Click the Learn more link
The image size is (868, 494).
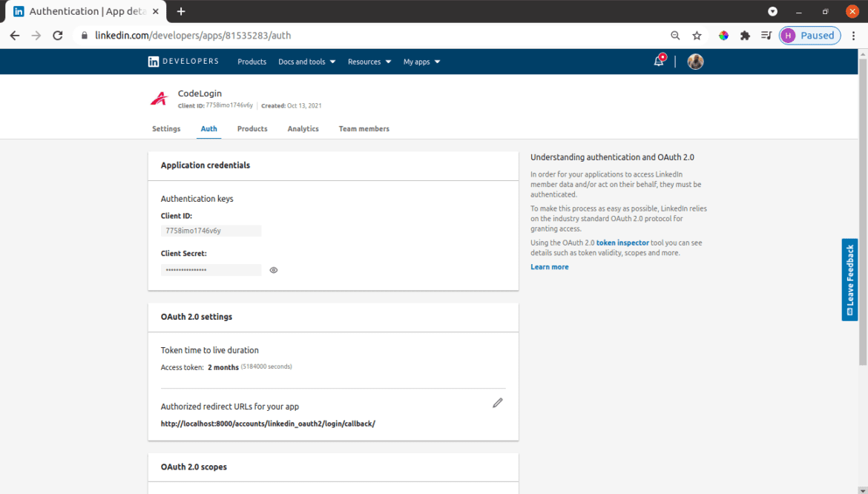(x=549, y=266)
